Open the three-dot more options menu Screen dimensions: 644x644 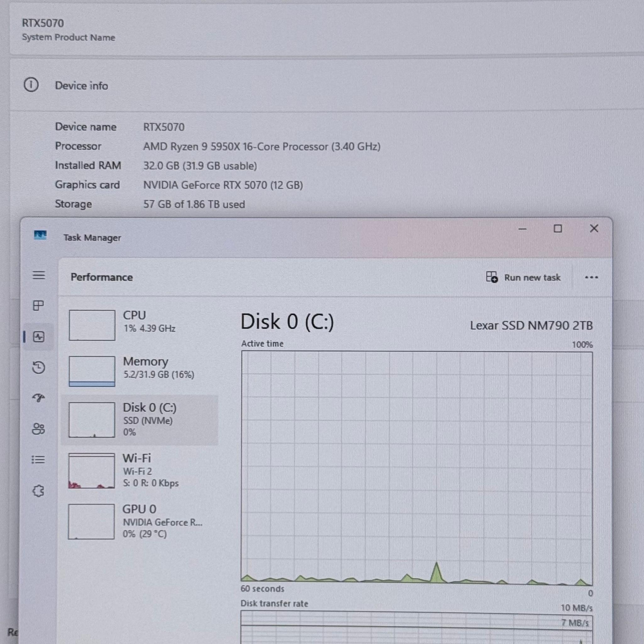click(591, 277)
